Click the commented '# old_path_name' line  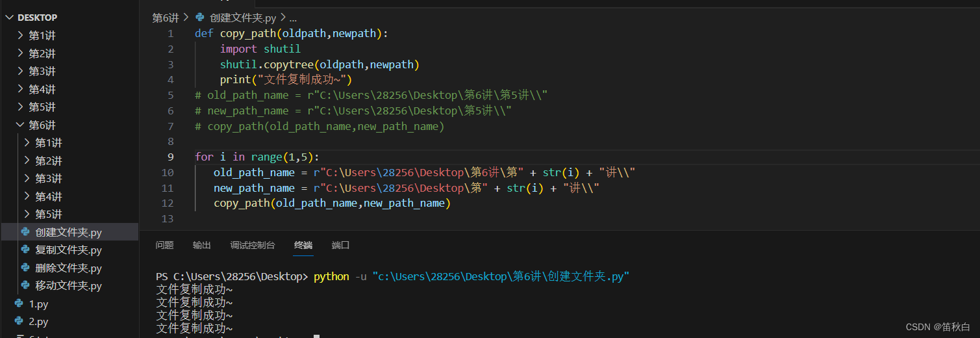pyautogui.click(x=371, y=96)
